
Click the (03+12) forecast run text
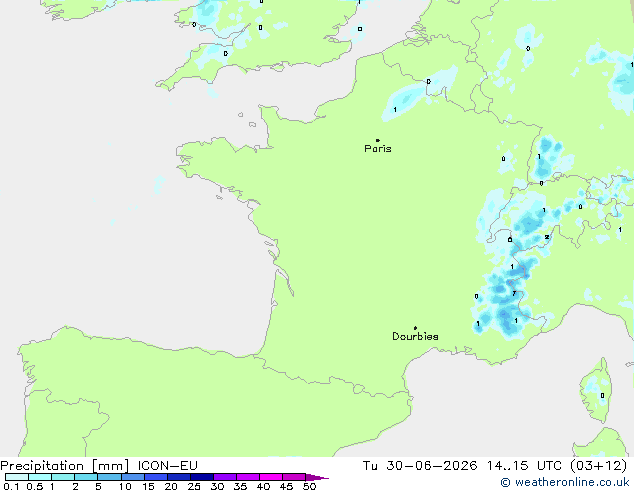coord(599,466)
